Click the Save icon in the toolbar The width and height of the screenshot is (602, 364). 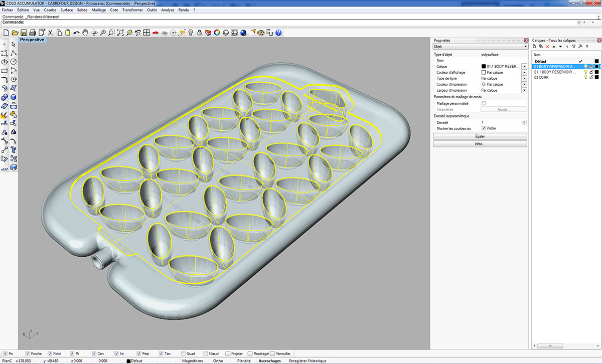tap(23, 33)
